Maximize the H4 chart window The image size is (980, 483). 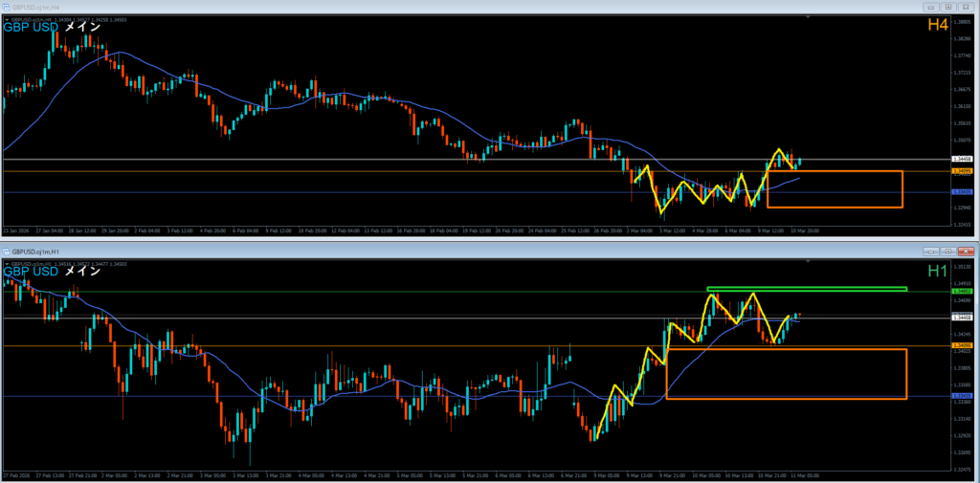pos(948,7)
